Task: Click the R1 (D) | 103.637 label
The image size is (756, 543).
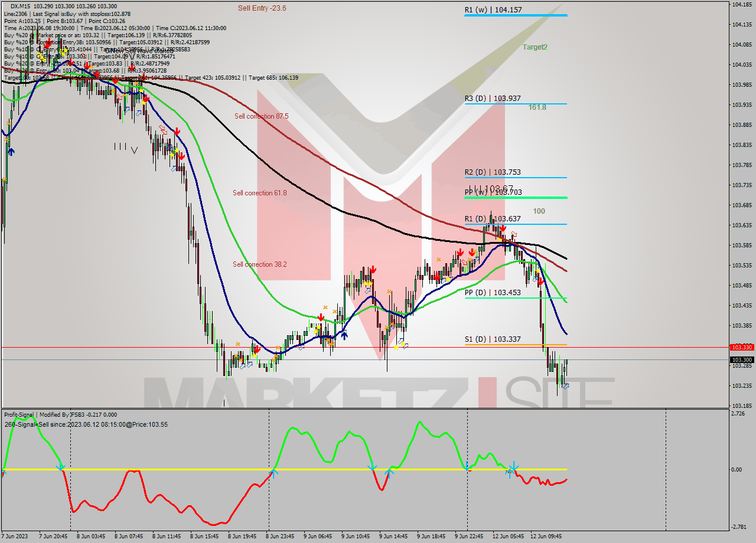Action: [493, 219]
